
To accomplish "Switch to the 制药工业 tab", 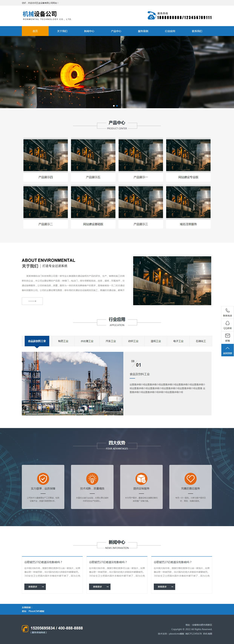I will (x=63, y=341).
